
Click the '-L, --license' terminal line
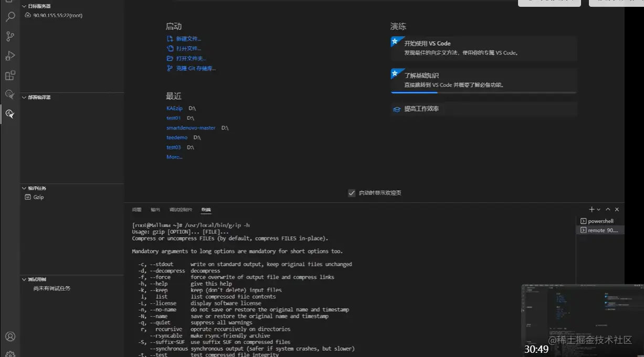pyautogui.click(x=199, y=303)
